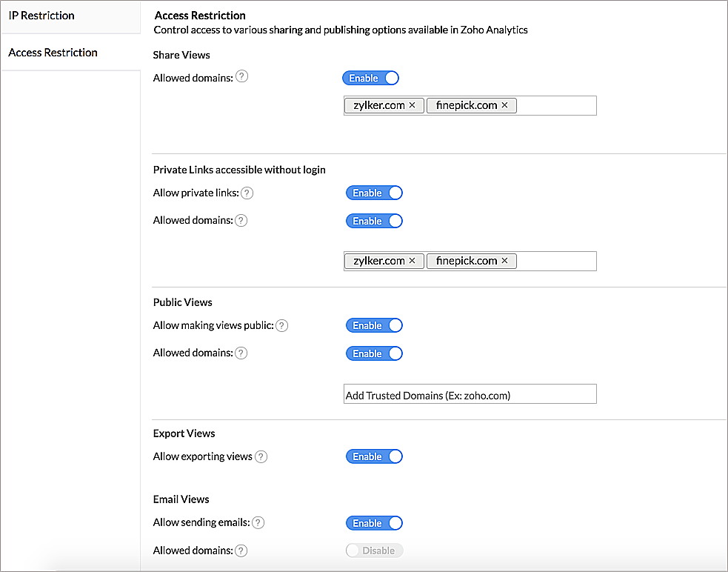This screenshot has height=572, width=728.
Task: Show help for Allow exporting views
Action: (261, 456)
